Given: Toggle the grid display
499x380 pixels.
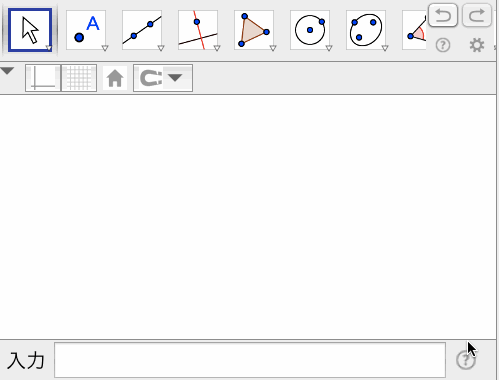Looking at the screenshot, I should coord(79,78).
